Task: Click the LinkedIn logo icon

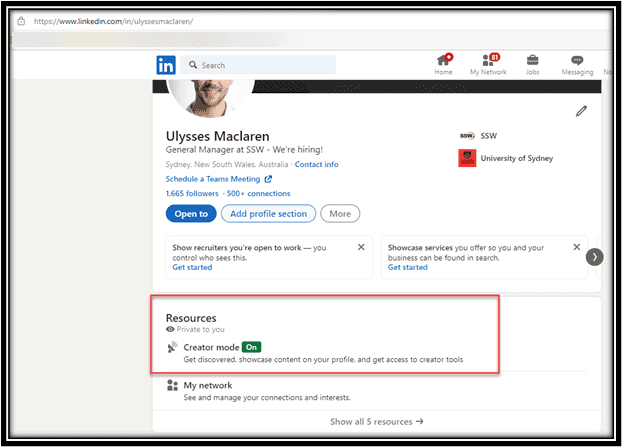Action: coord(166,65)
